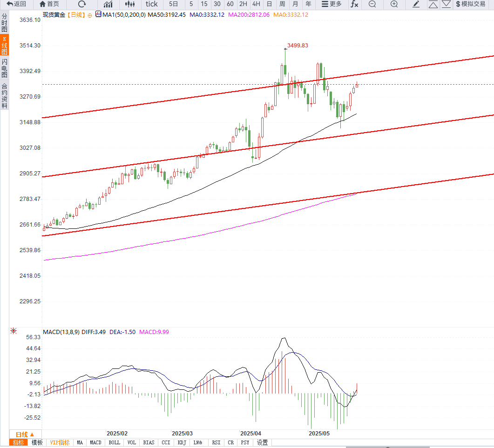Screen dimensions: 494x448
Task: Apply the CR indicator
Action: [230, 442]
